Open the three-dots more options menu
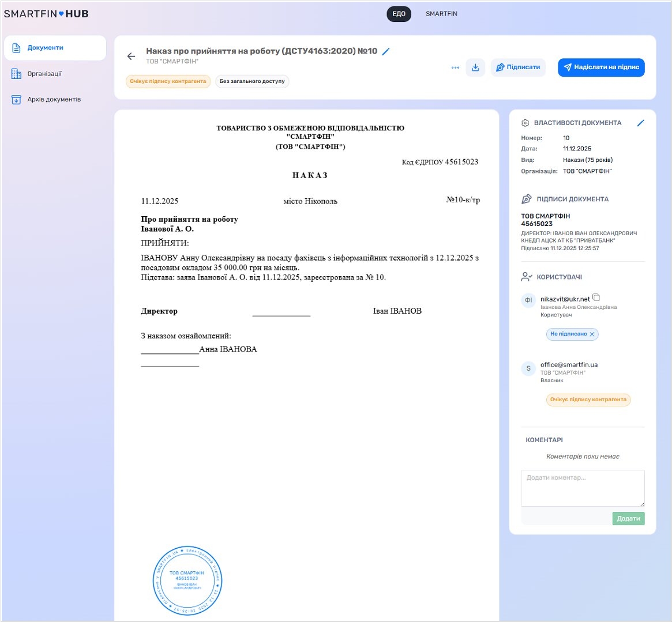Viewport: 672px width, 622px height. click(455, 67)
